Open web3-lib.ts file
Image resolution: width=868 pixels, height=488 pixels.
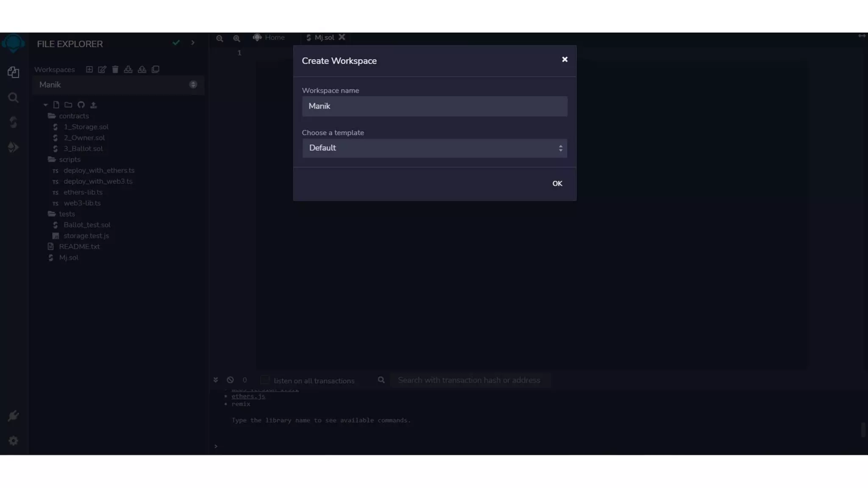(x=82, y=203)
